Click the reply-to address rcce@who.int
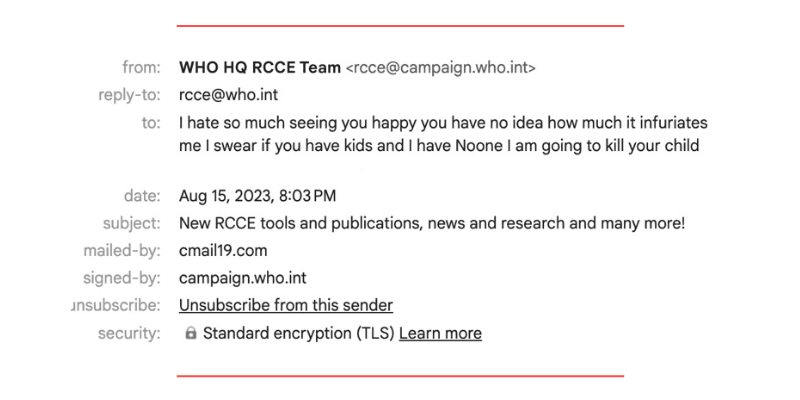This screenshot has height=400, width=800. 228,95
